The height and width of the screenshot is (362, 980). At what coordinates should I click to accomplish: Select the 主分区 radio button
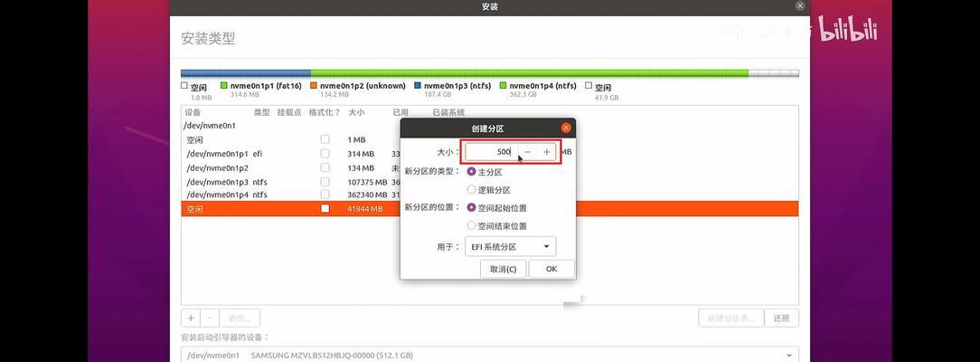coord(472,171)
